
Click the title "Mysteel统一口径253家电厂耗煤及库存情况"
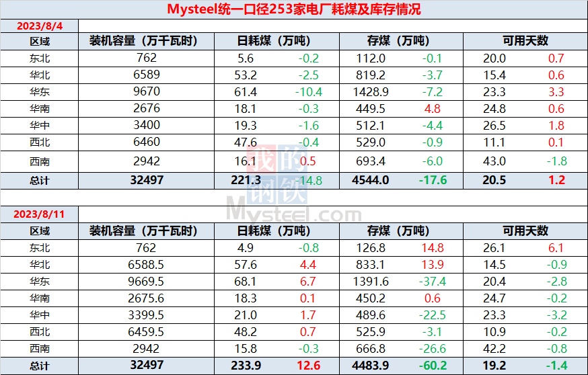(x=294, y=9)
